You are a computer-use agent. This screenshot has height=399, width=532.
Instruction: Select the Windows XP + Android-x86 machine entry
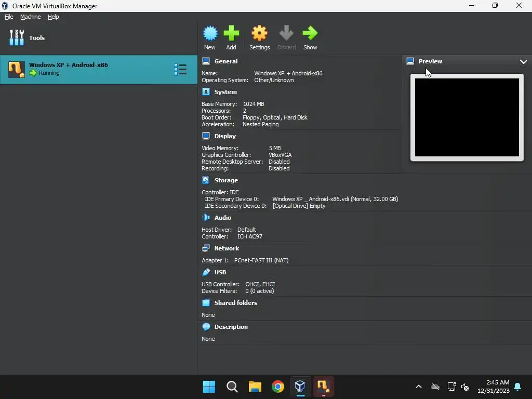(98, 70)
